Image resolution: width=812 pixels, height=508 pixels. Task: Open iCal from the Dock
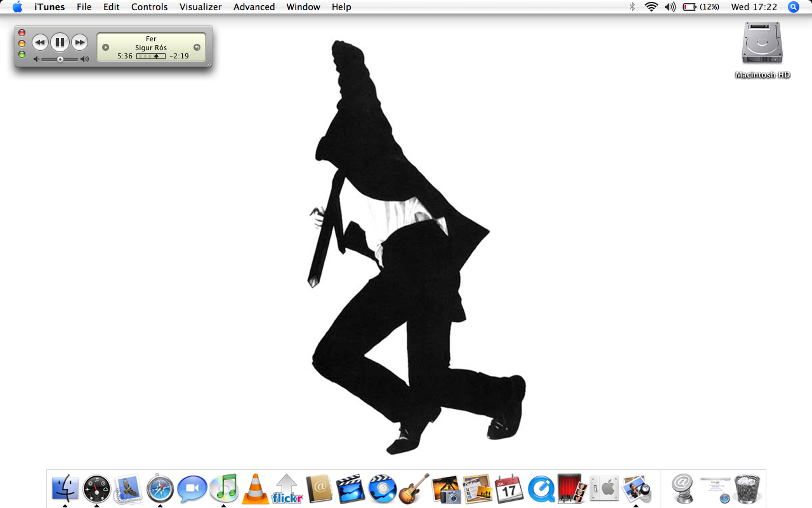(509, 489)
